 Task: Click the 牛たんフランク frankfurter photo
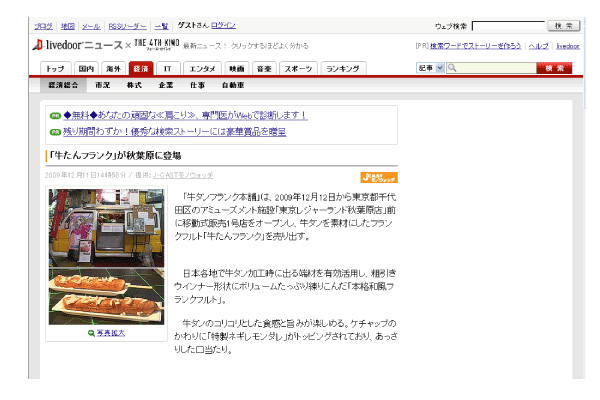(106, 296)
